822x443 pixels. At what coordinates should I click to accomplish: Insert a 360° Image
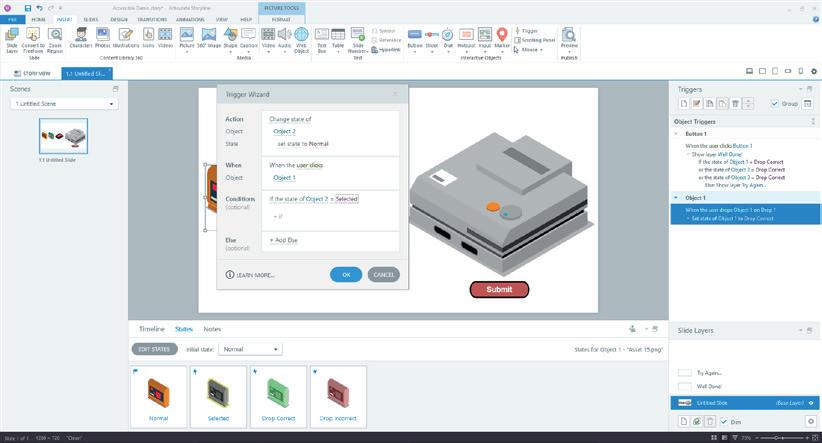point(209,38)
